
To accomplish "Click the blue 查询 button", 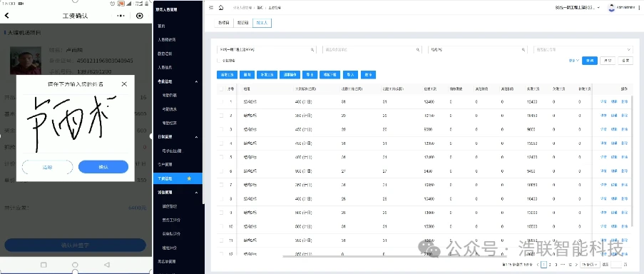I will coord(590,61).
